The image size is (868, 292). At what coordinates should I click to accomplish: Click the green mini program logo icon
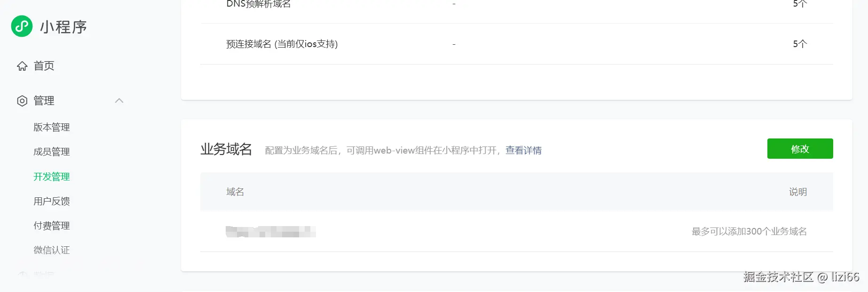[22, 26]
